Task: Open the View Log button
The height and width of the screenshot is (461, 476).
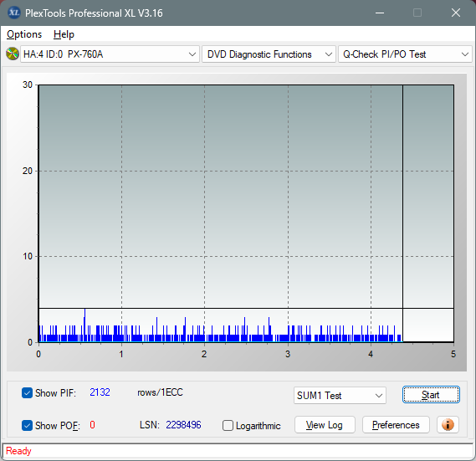Action: (x=325, y=424)
